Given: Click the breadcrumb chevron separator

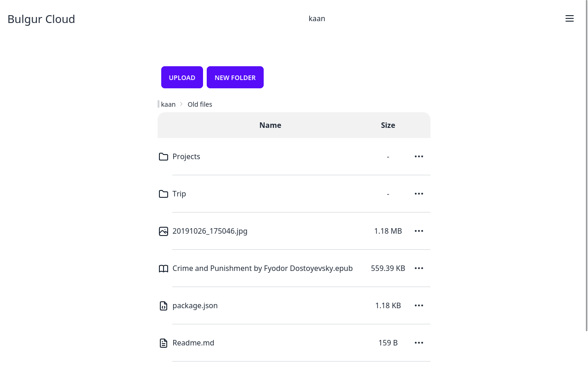Looking at the screenshot, I should (x=181, y=104).
